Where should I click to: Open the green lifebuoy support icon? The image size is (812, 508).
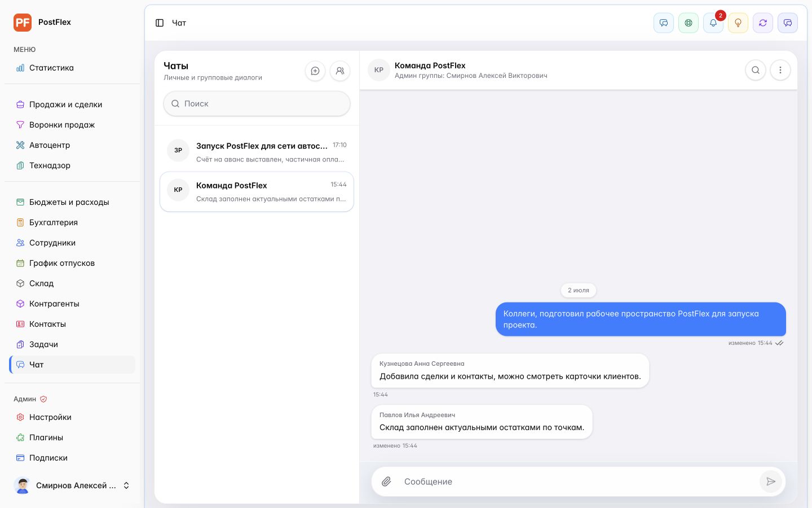click(689, 23)
